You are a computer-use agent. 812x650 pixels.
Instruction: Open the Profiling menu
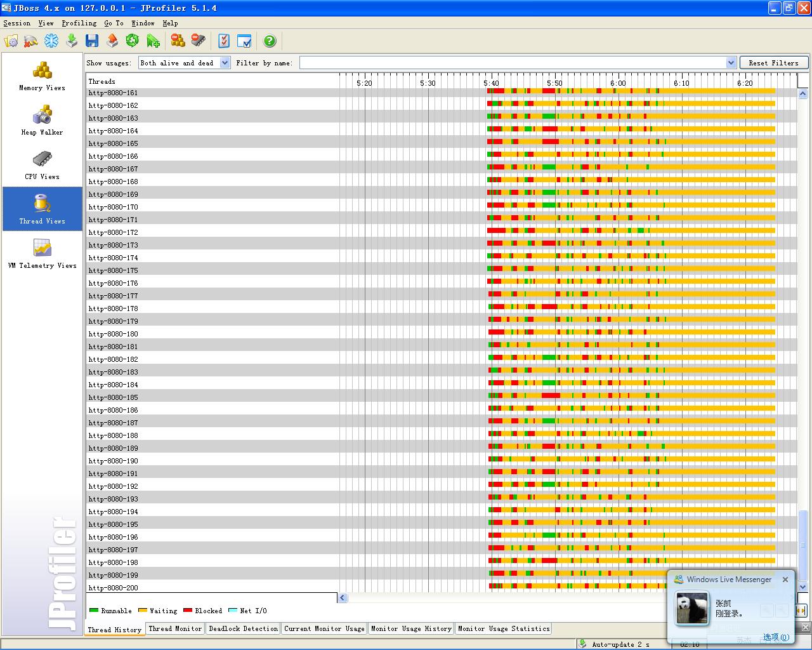79,23
